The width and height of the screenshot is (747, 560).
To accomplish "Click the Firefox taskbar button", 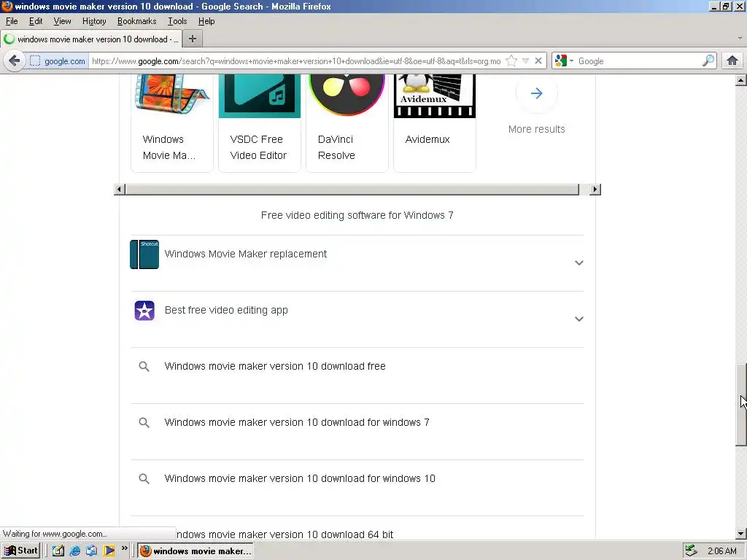I will 196,551.
